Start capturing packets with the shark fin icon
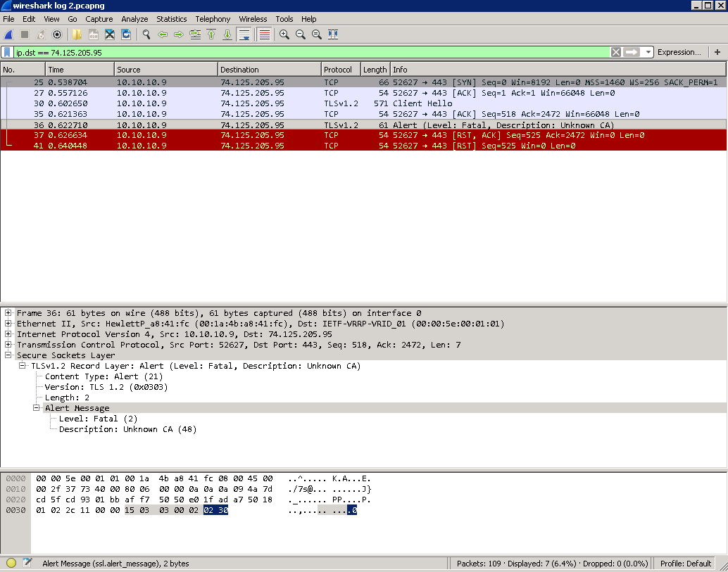The width and height of the screenshot is (728, 572). click(8, 34)
